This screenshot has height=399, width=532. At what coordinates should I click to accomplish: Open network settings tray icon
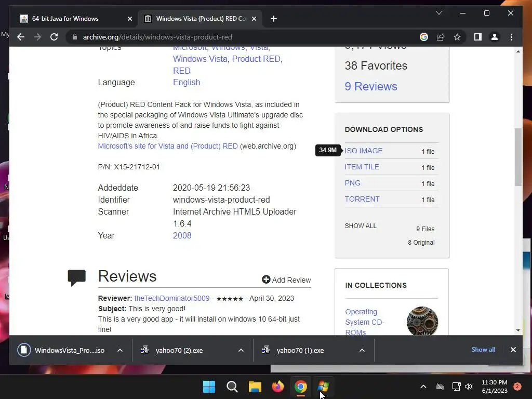pos(456,387)
